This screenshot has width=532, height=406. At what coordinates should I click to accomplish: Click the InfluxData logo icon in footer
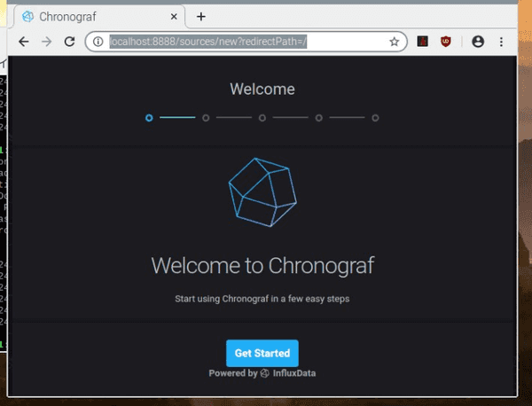pos(264,373)
